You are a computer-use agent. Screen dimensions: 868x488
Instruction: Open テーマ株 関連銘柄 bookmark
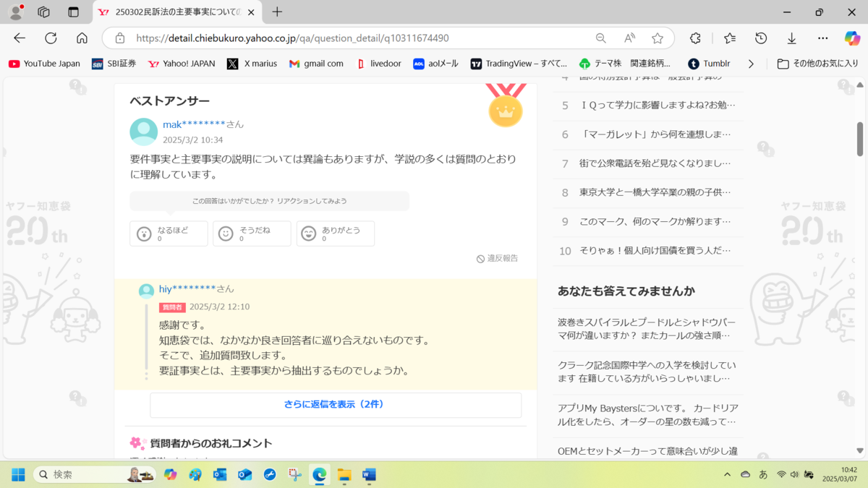[x=625, y=64]
